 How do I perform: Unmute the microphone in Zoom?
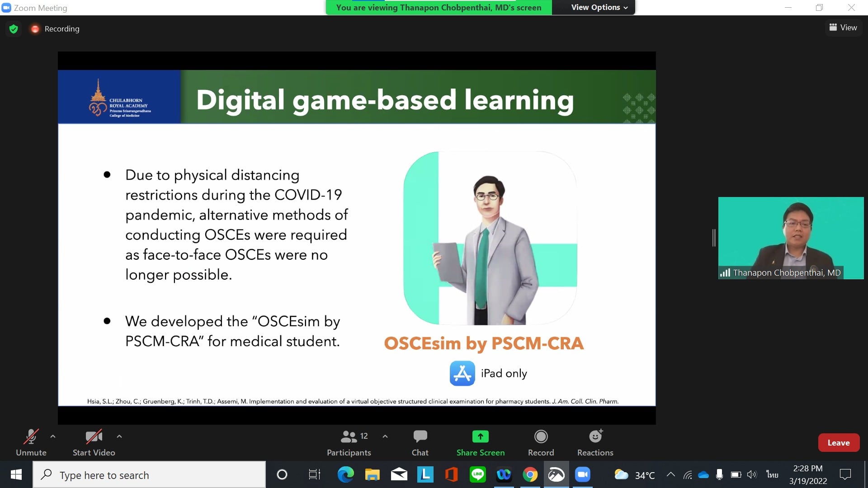pyautogui.click(x=31, y=443)
